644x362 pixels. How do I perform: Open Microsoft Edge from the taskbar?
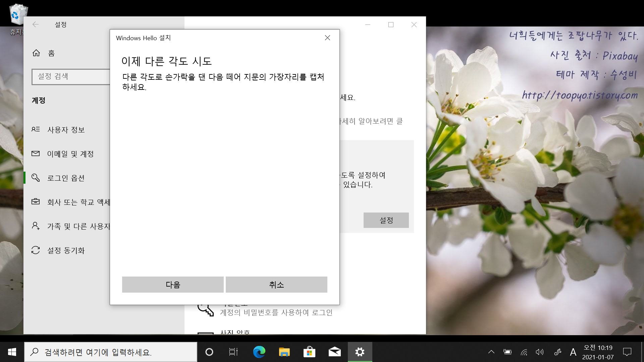point(259,352)
